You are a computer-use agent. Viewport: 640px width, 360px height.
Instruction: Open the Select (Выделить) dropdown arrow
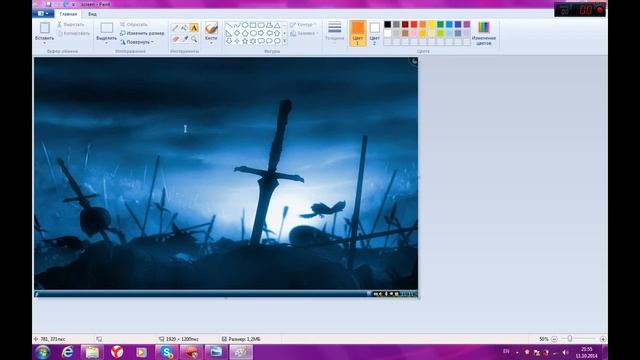(107, 42)
